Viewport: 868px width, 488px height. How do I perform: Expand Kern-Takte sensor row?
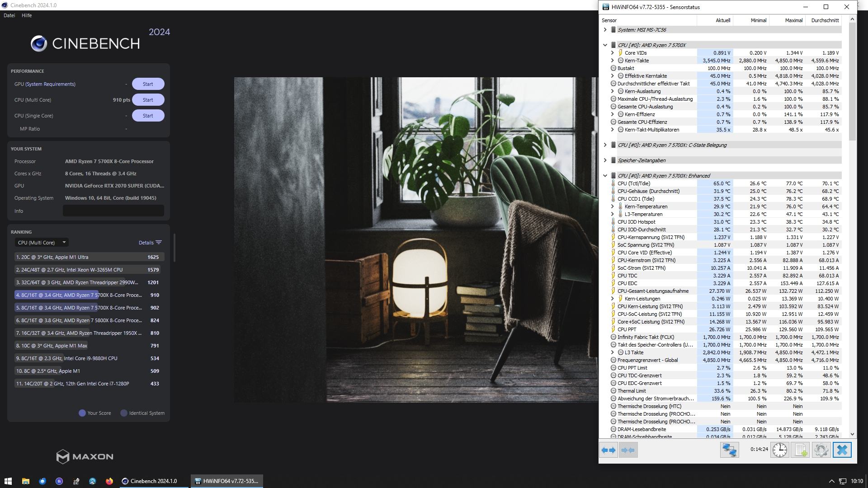(613, 61)
